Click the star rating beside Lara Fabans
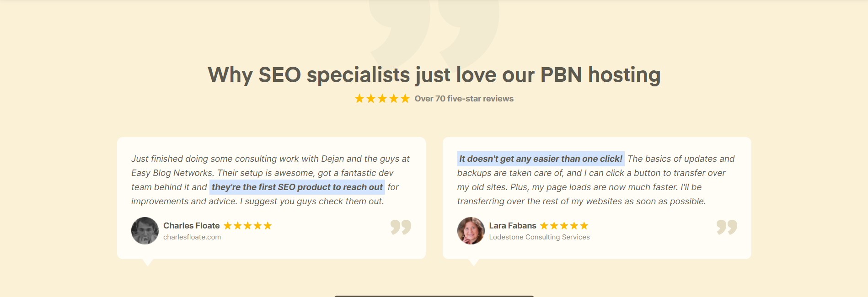The image size is (868, 297). [564, 226]
